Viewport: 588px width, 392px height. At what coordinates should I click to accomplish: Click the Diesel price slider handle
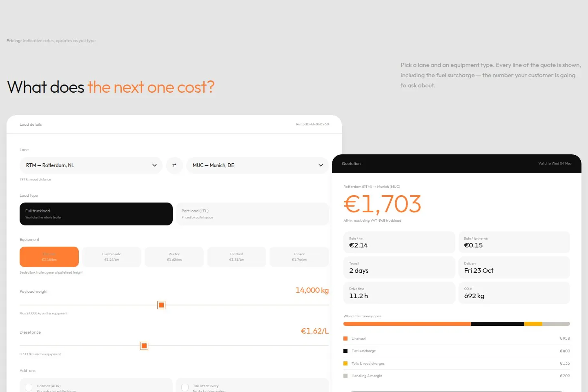coord(144,346)
